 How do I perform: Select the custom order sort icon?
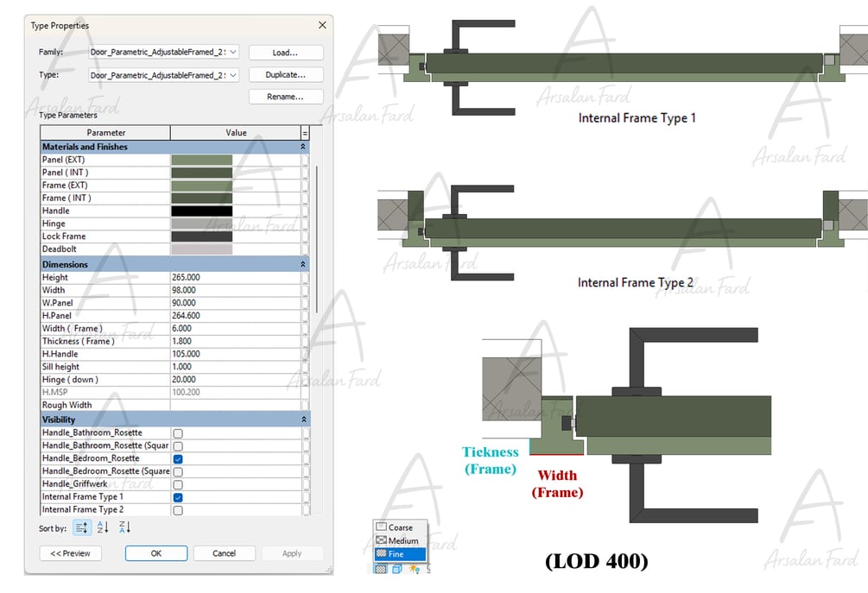(82, 527)
